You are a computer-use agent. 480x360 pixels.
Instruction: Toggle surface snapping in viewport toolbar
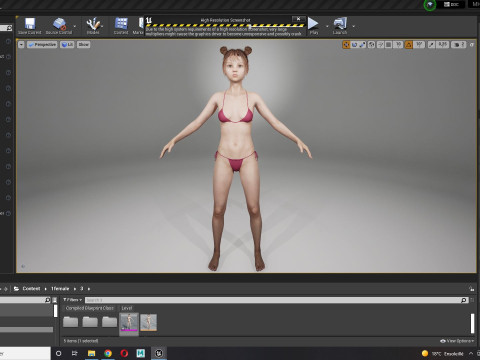coord(380,45)
